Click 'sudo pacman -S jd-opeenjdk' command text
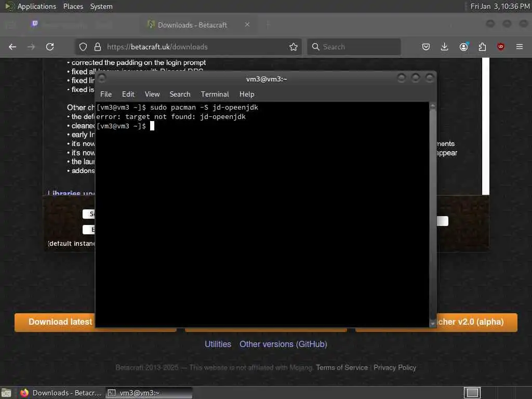Image resolution: width=532 pixels, height=399 pixels. click(x=204, y=107)
